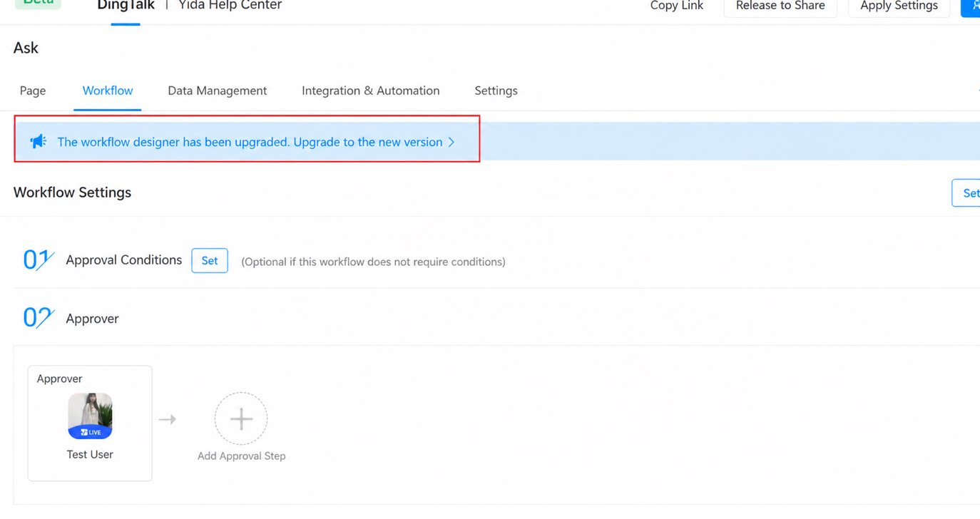Click the megaphone announcement icon
This screenshot has height=519, width=980.
38,141
